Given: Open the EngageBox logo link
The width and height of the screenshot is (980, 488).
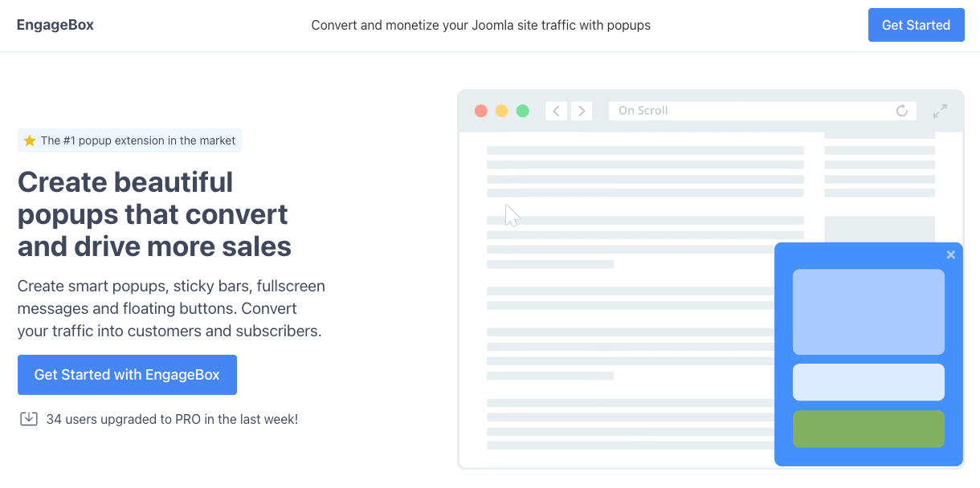Looking at the screenshot, I should [55, 25].
